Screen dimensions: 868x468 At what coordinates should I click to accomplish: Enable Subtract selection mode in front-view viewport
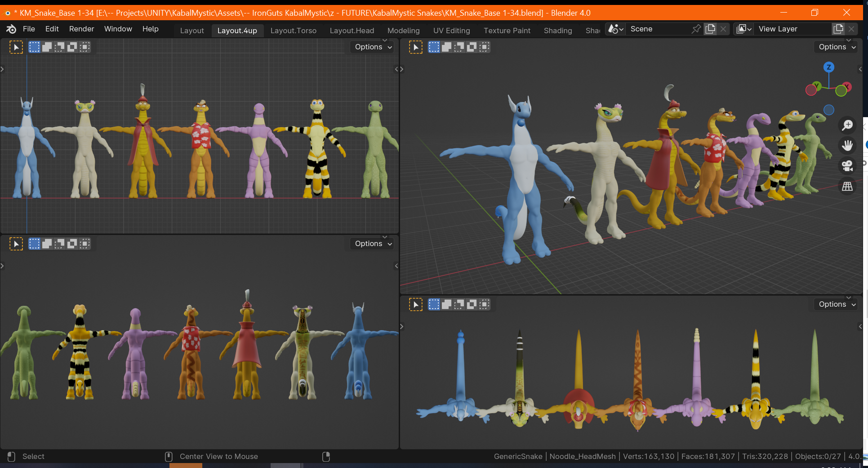point(59,47)
